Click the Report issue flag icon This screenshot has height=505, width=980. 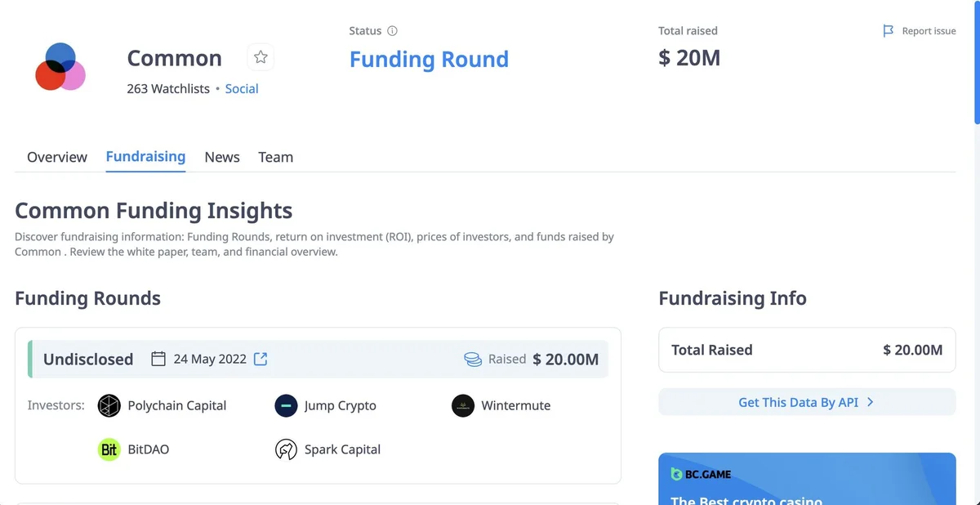click(x=889, y=31)
